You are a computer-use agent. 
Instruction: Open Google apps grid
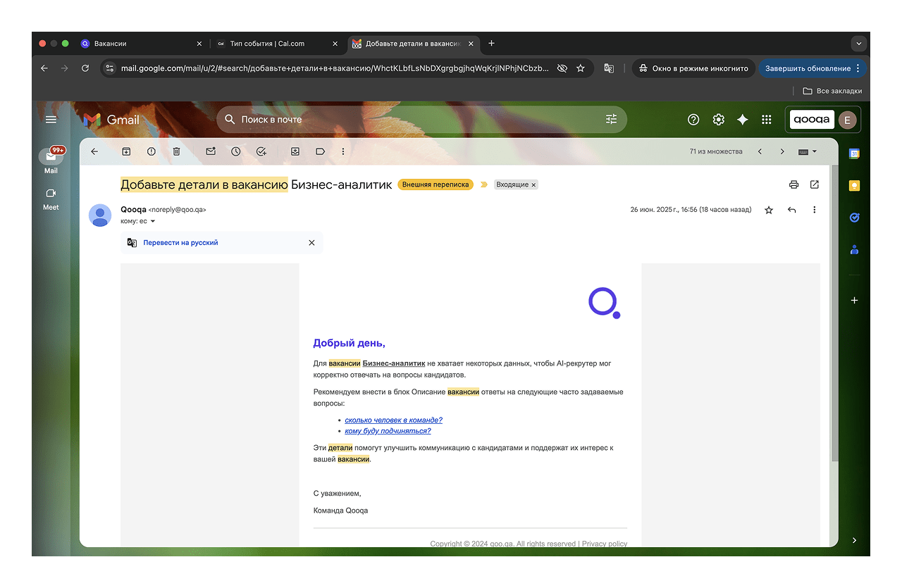[x=767, y=120]
